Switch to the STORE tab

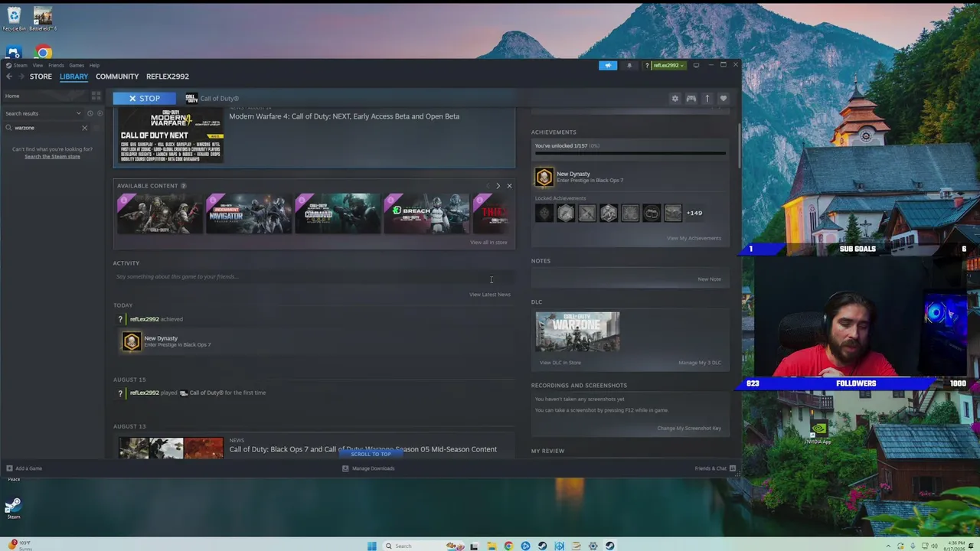41,77
